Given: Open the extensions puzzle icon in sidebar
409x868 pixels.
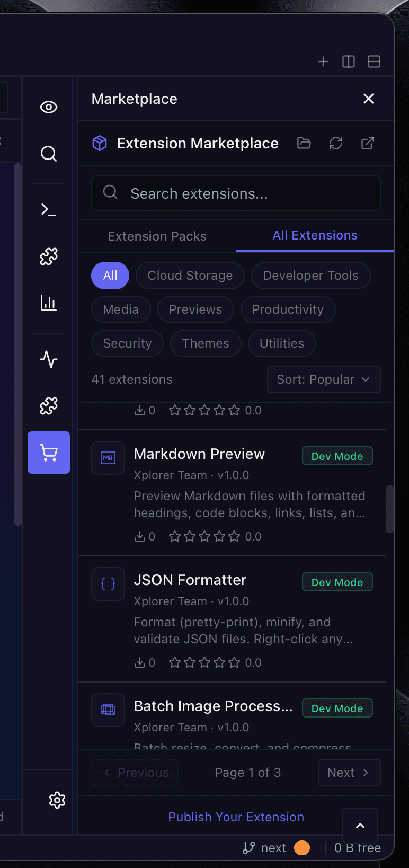Looking at the screenshot, I should click(x=48, y=256).
